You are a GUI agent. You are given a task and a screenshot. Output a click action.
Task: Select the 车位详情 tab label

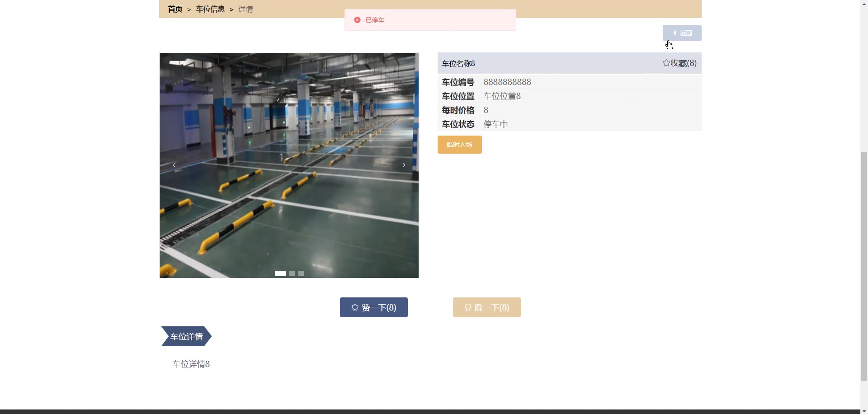(186, 336)
